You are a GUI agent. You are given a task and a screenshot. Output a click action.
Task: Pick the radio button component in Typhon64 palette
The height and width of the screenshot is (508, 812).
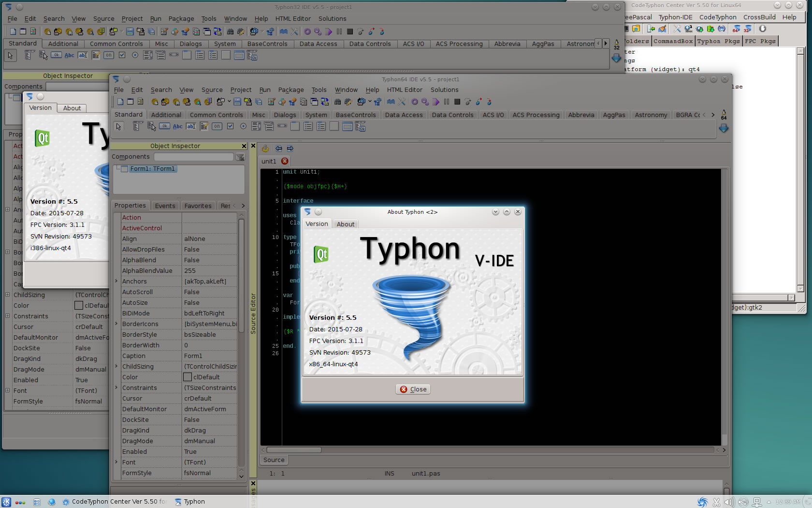243,126
